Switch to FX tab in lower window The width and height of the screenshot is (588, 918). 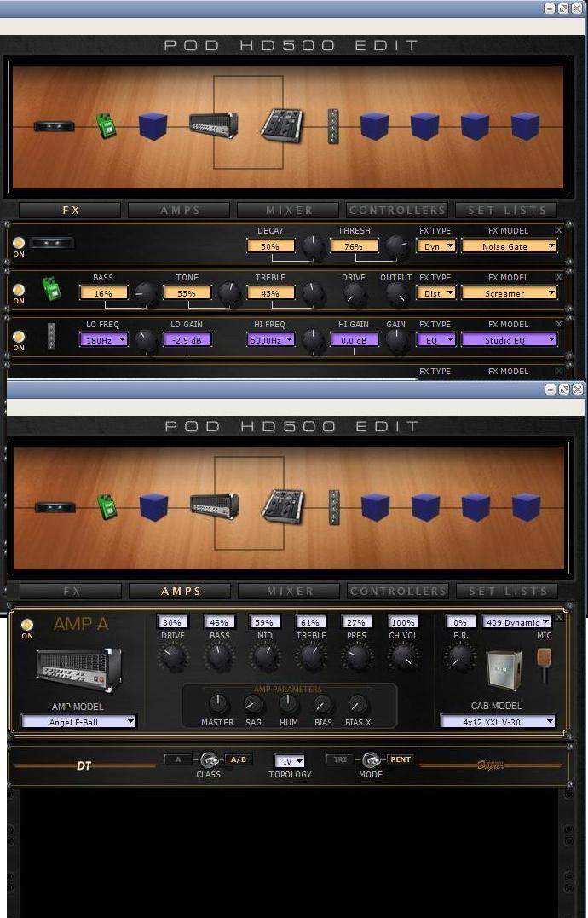tap(72, 592)
